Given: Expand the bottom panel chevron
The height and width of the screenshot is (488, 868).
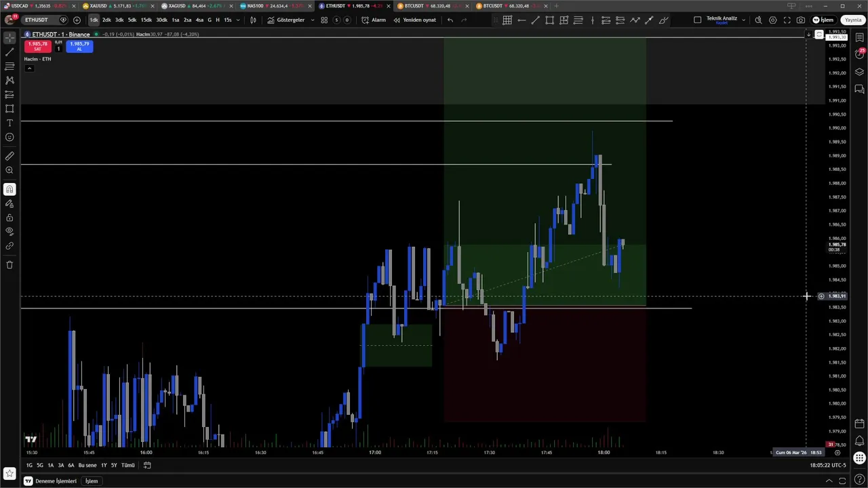Looking at the screenshot, I should click(828, 481).
